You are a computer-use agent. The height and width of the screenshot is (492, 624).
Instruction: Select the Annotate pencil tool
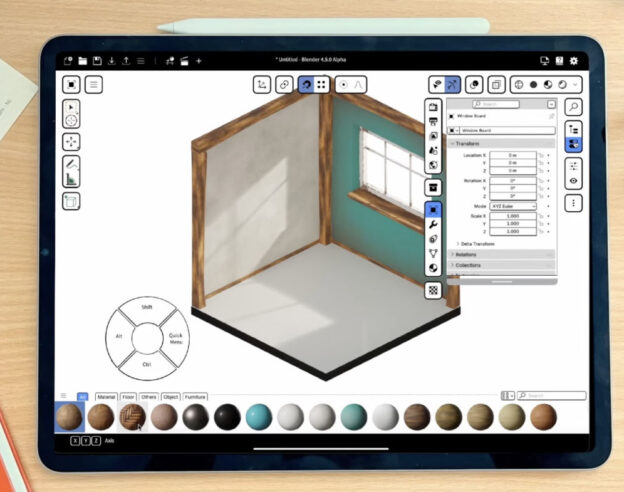71,164
